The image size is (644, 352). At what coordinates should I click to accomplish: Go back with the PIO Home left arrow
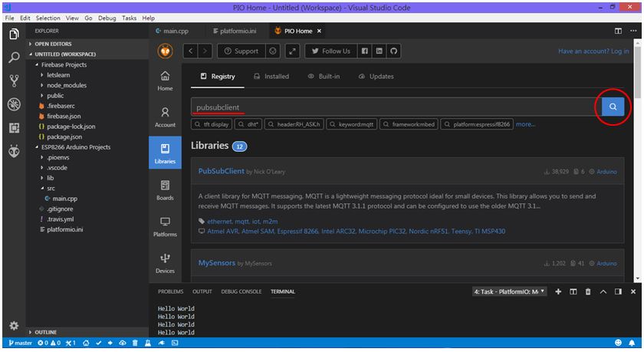tap(190, 51)
